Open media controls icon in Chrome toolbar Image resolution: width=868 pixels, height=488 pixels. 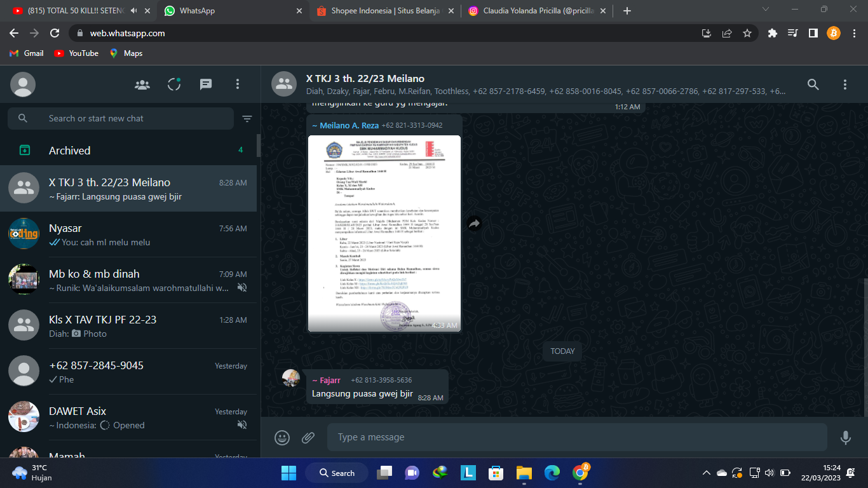point(792,33)
